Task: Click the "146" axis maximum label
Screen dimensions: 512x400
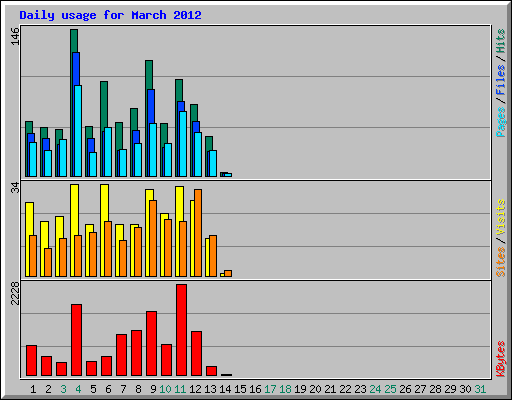Action: pos(15,36)
